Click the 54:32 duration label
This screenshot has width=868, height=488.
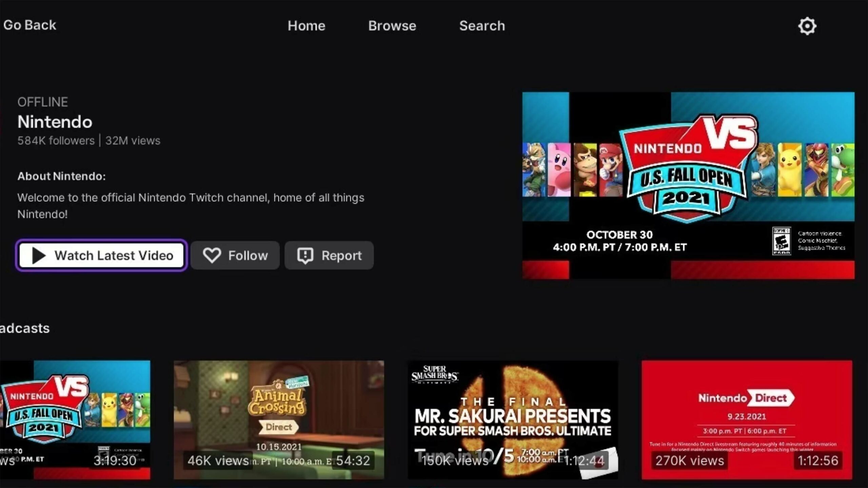coord(353,460)
